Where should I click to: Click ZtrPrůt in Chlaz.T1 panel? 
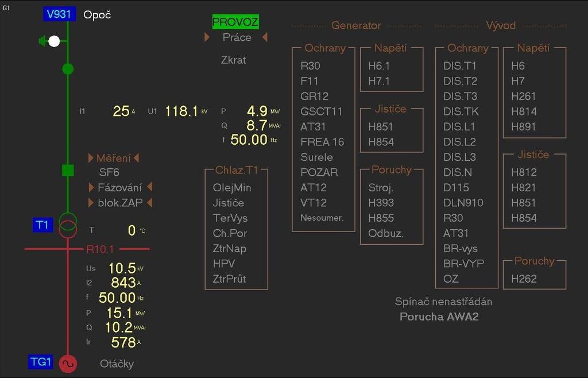230,279
